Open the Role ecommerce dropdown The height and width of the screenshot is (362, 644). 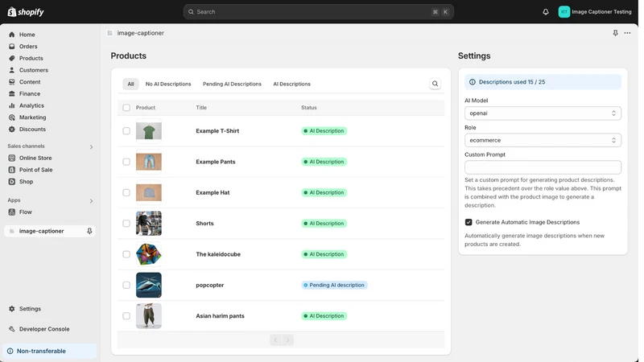(x=543, y=140)
